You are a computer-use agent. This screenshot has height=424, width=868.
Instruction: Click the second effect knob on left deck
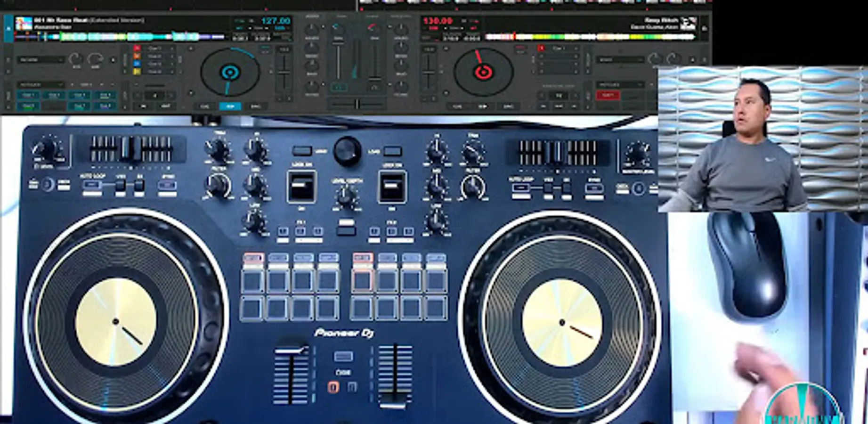[95, 59]
